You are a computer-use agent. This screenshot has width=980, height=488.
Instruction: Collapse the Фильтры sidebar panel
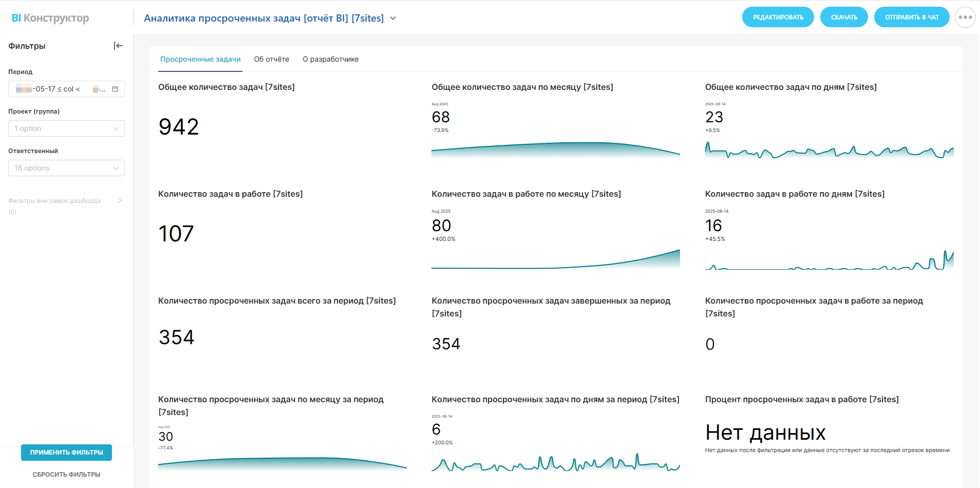pyautogui.click(x=118, y=46)
